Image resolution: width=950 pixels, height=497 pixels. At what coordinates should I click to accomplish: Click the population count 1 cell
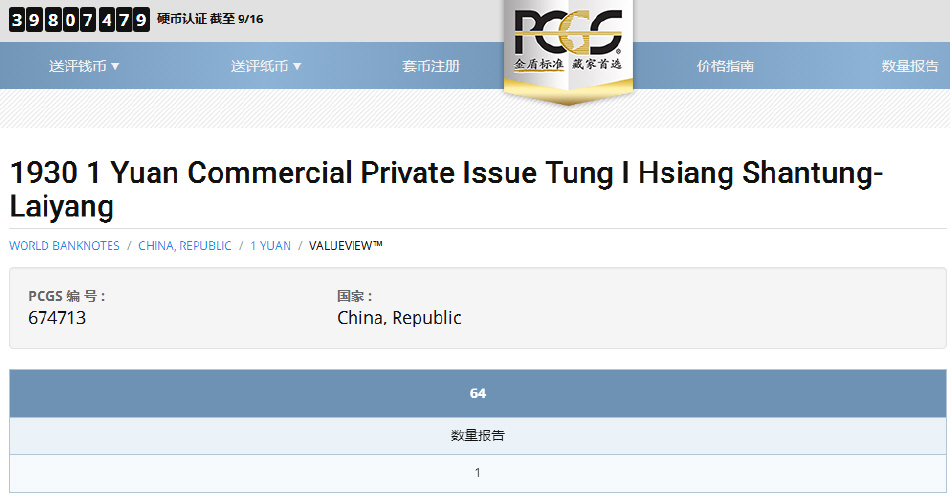pos(477,473)
